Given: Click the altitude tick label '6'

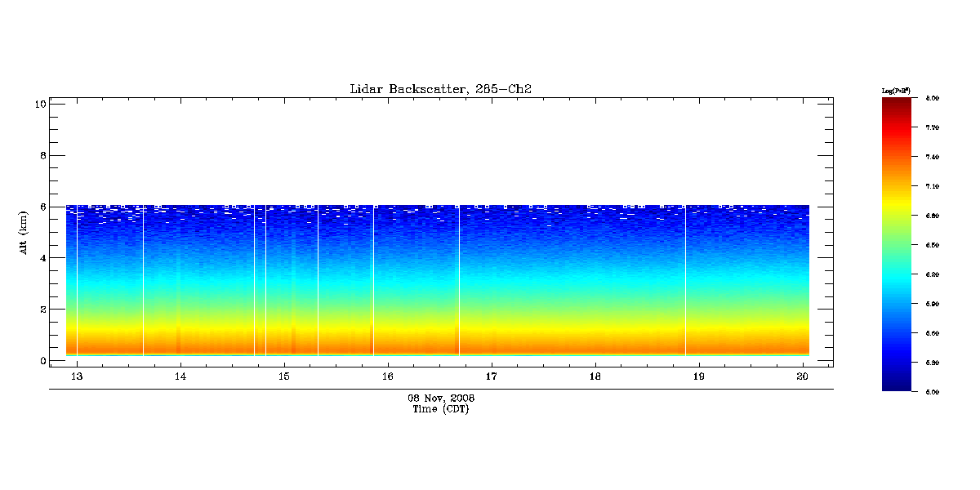Looking at the screenshot, I should coord(42,207).
